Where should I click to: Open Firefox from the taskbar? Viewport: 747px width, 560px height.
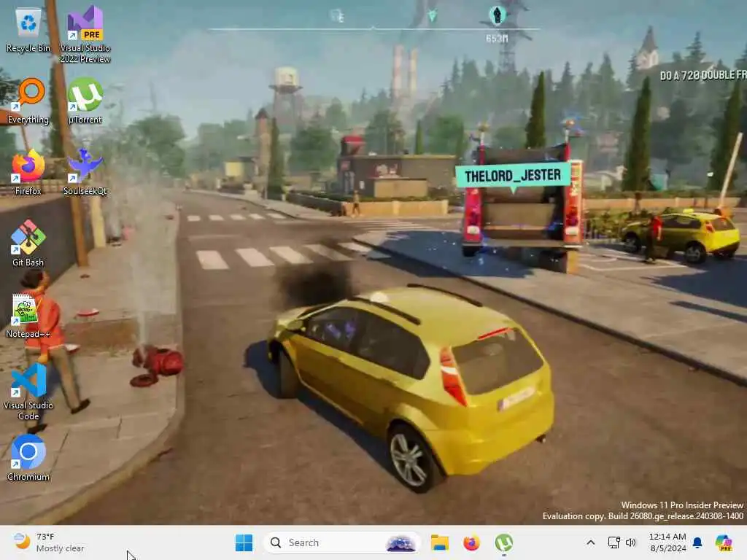pyautogui.click(x=471, y=542)
